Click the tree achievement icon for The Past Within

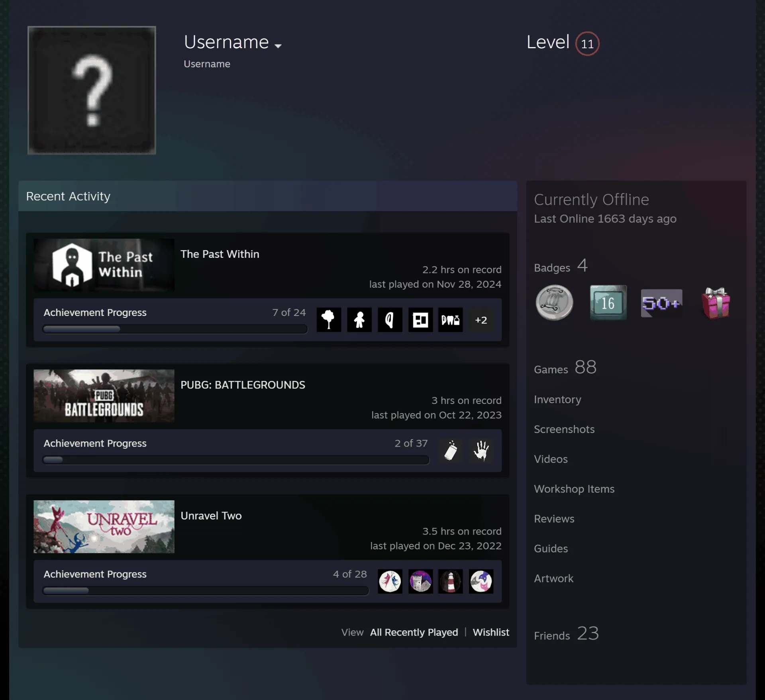tap(329, 320)
